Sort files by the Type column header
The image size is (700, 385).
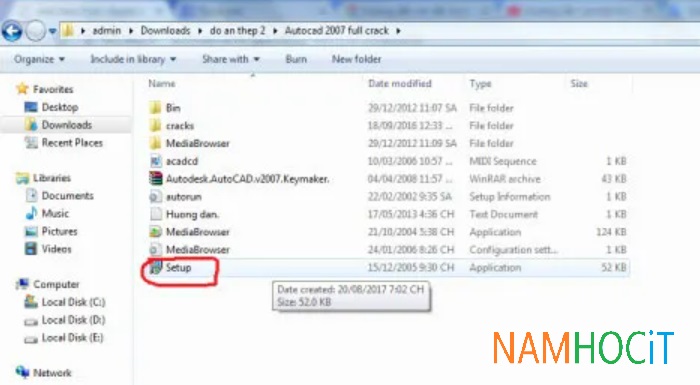click(480, 84)
